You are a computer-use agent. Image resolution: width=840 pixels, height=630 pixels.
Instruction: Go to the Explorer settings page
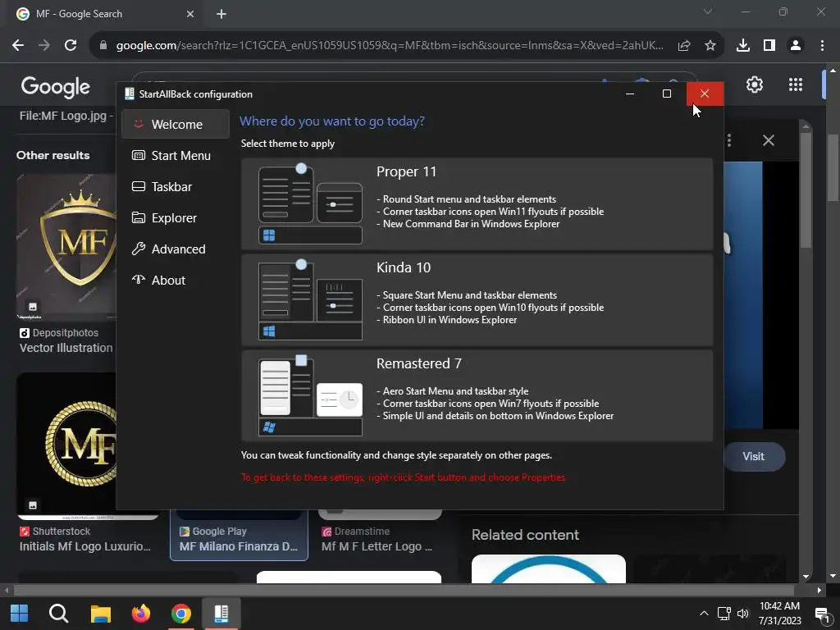click(x=176, y=217)
